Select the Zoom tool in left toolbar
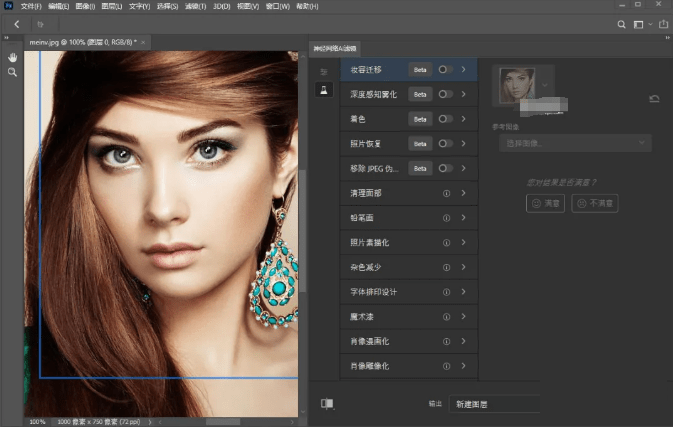This screenshot has height=427, width=673. (12, 73)
